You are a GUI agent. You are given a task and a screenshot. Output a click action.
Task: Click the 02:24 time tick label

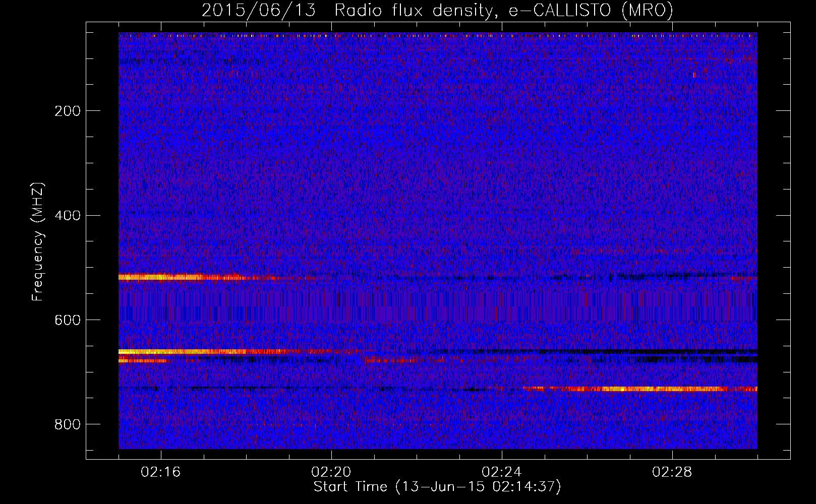click(x=502, y=472)
